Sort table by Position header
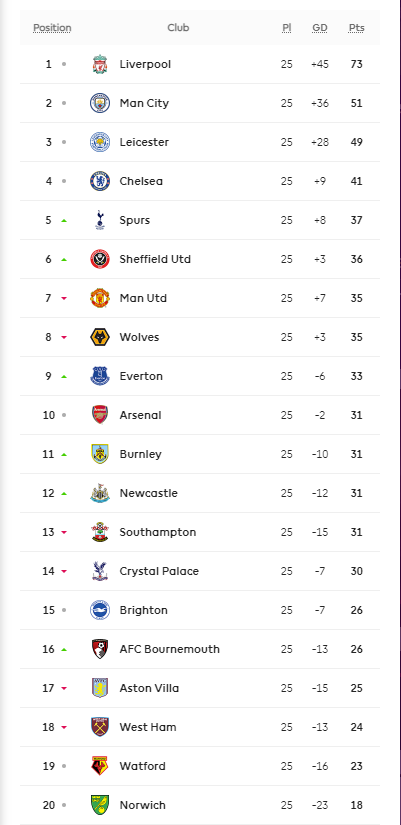Image resolution: width=401 pixels, height=825 pixels. [x=52, y=28]
